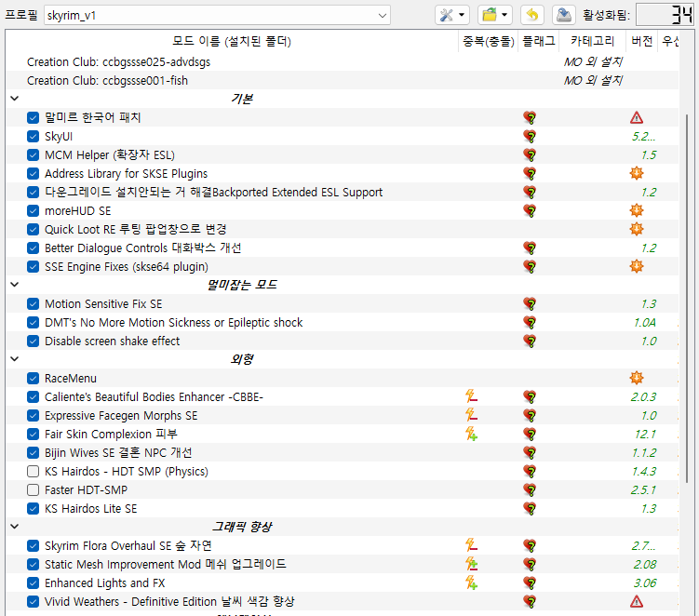
Task: Sort by the priority column header at far right
Action: point(668,42)
